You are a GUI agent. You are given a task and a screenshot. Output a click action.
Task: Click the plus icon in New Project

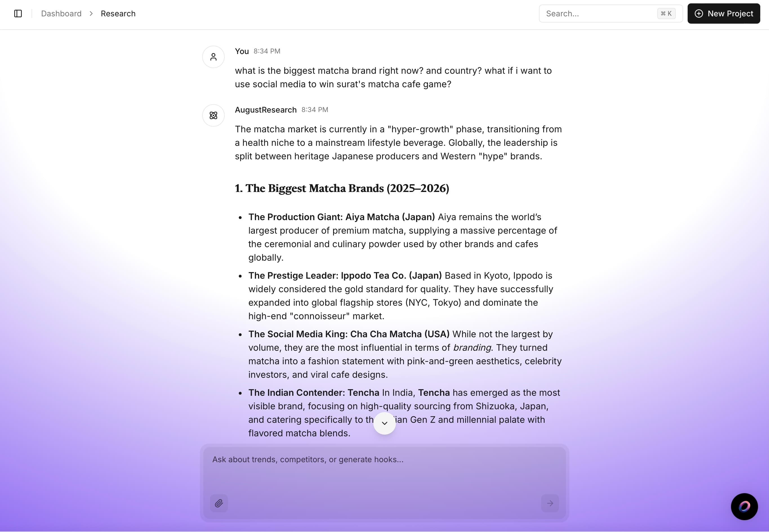coord(699,14)
